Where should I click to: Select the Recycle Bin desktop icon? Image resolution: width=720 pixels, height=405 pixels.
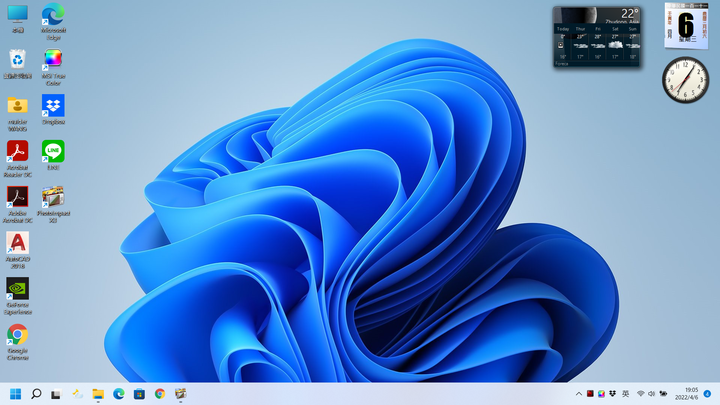pos(17,64)
